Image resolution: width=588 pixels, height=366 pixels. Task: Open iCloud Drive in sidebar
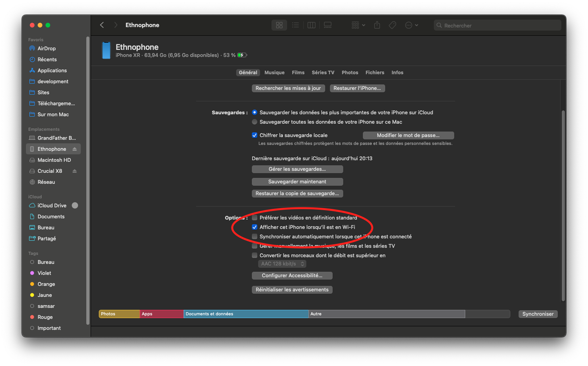tap(52, 205)
